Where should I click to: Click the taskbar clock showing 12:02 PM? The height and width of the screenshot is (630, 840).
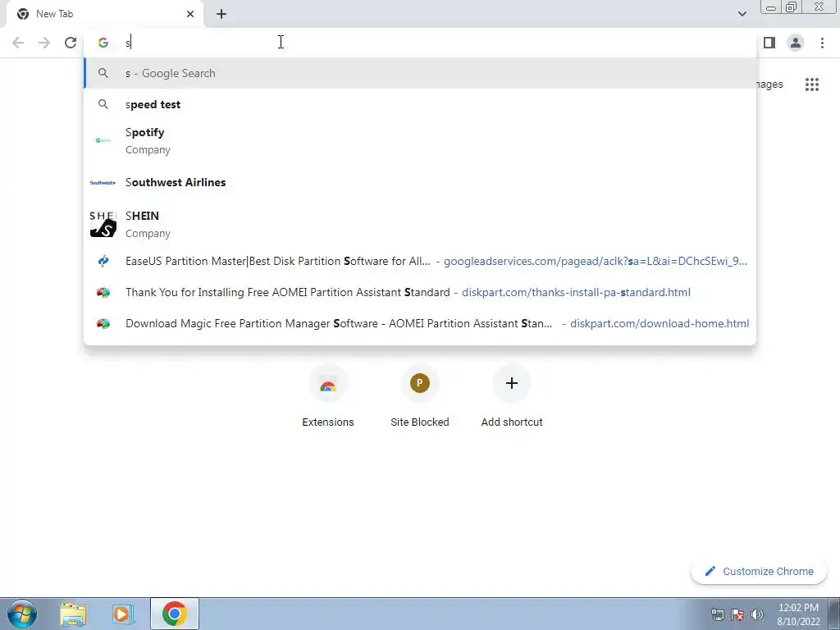click(x=798, y=614)
